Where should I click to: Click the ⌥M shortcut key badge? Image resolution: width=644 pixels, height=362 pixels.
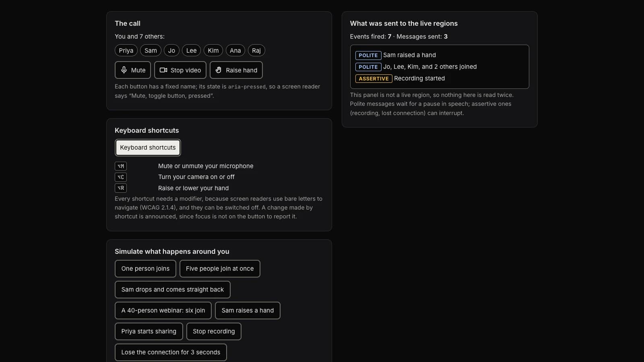pos(121,166)
